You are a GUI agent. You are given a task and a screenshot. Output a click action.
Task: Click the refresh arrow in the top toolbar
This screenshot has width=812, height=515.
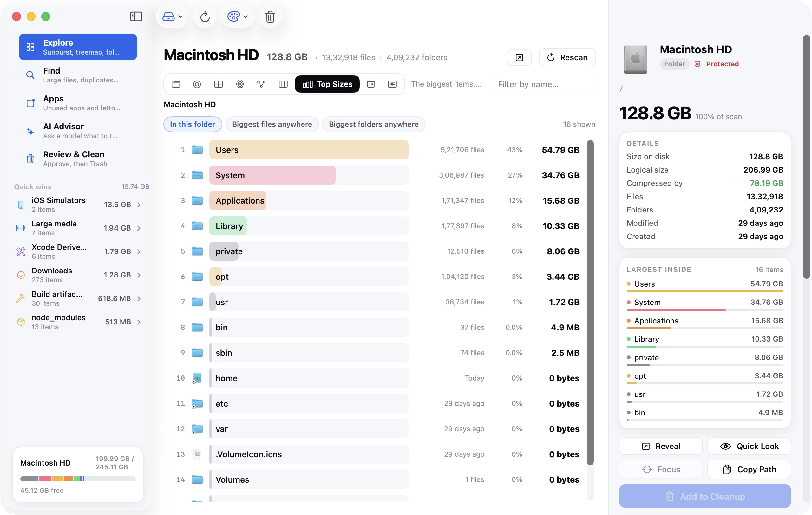(x=205, y=16)
